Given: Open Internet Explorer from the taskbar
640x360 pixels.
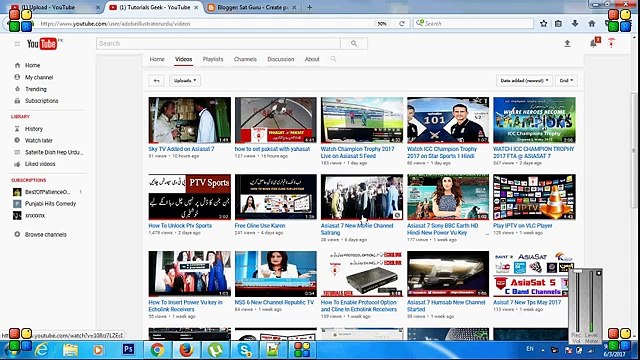Looking at the screenshot, I should click(x=41, y=350).
